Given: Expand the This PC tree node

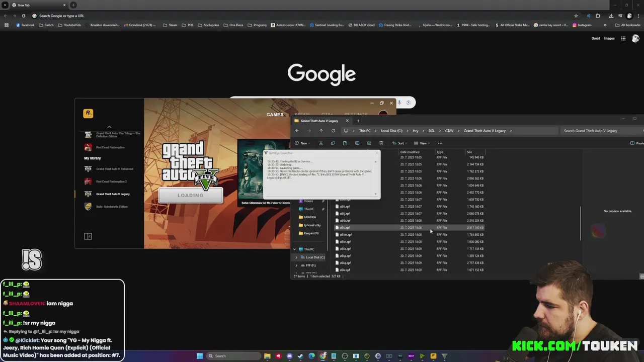Looking at the screenshot, I should pos(295,249).
